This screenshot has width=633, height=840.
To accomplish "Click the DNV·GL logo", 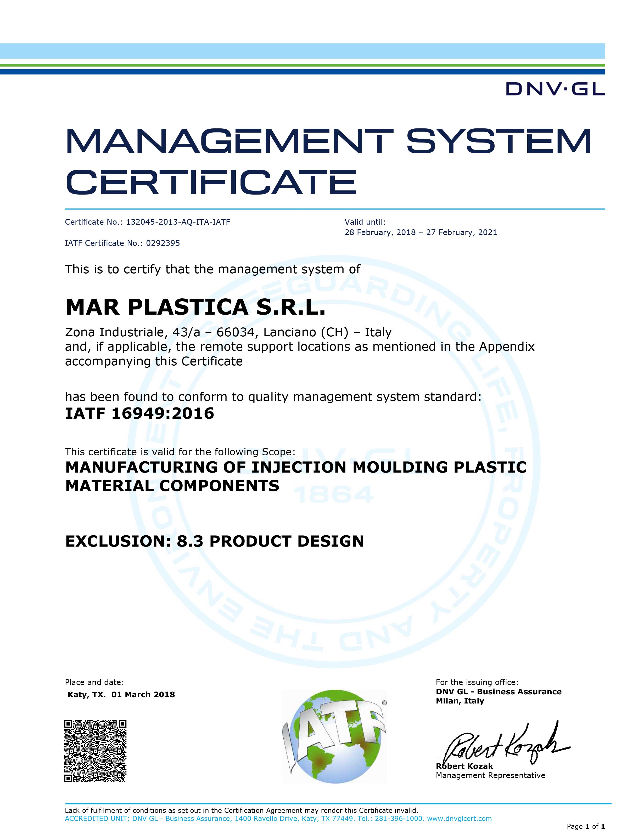I will (555, 89).
